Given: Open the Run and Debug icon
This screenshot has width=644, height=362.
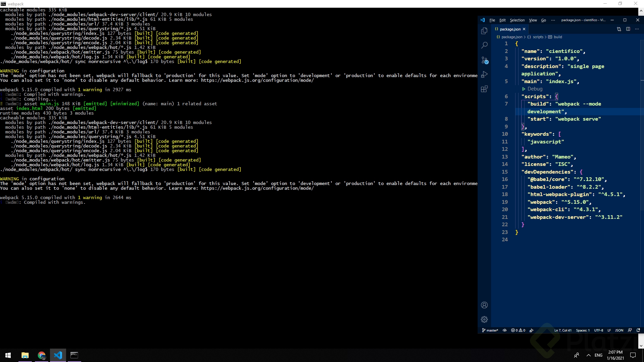Looking at the screenshot, I should (x=484, y=74).
